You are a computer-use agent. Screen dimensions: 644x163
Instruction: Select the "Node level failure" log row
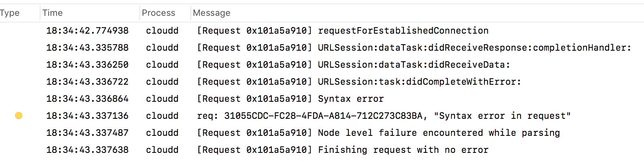coord(322,133)
